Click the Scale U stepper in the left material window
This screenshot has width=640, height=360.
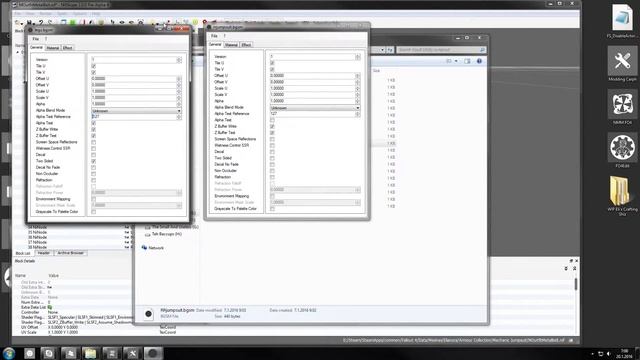click(x=179, y=91)
